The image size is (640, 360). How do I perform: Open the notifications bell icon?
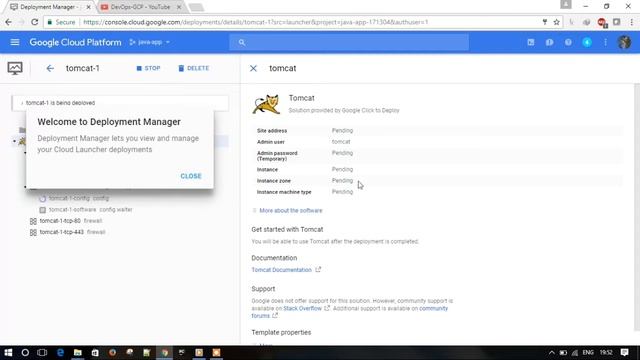point(587,42)
